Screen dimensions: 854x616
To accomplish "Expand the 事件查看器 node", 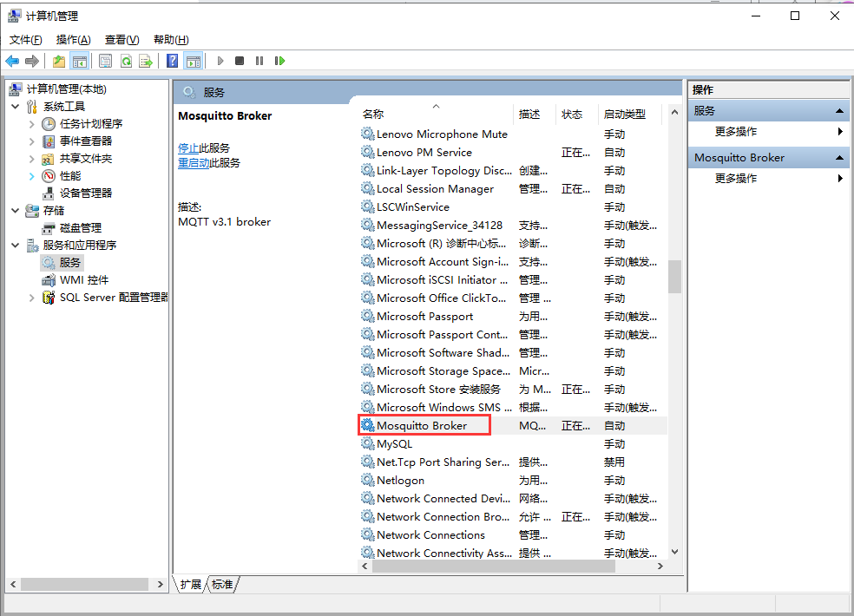I will point(31,141).
